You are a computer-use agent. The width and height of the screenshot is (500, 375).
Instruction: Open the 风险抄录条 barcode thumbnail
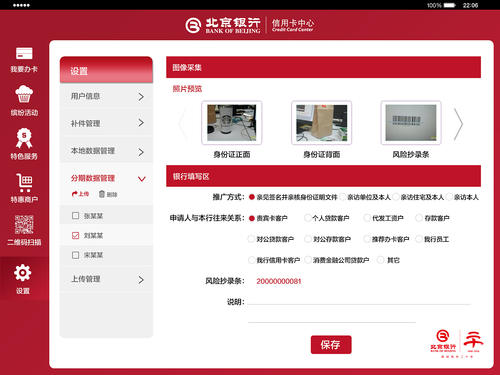click(x=411, y=123)
